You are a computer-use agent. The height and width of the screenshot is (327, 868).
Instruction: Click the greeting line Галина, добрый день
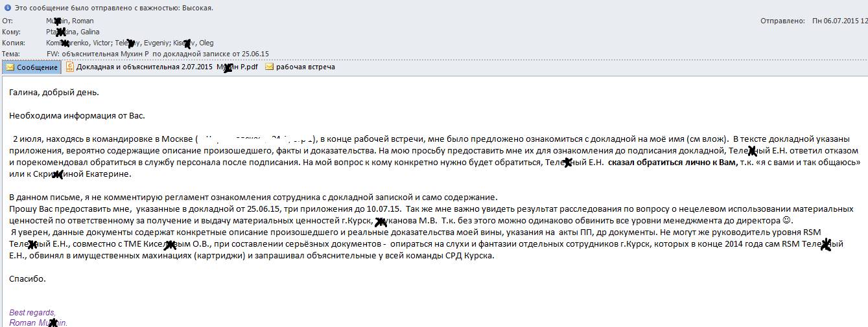[x=54, y=93]
